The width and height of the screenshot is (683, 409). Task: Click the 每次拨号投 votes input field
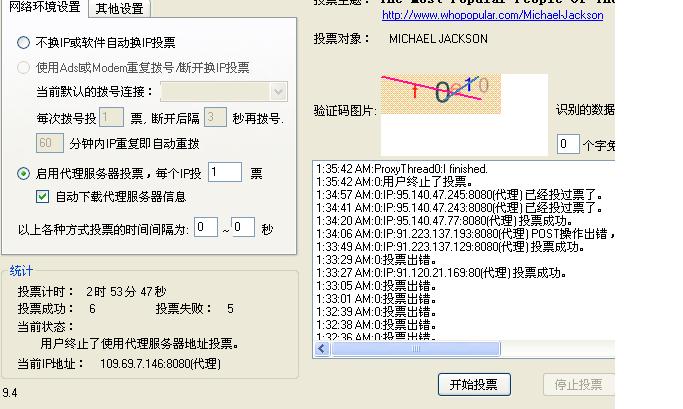(111, 118)
